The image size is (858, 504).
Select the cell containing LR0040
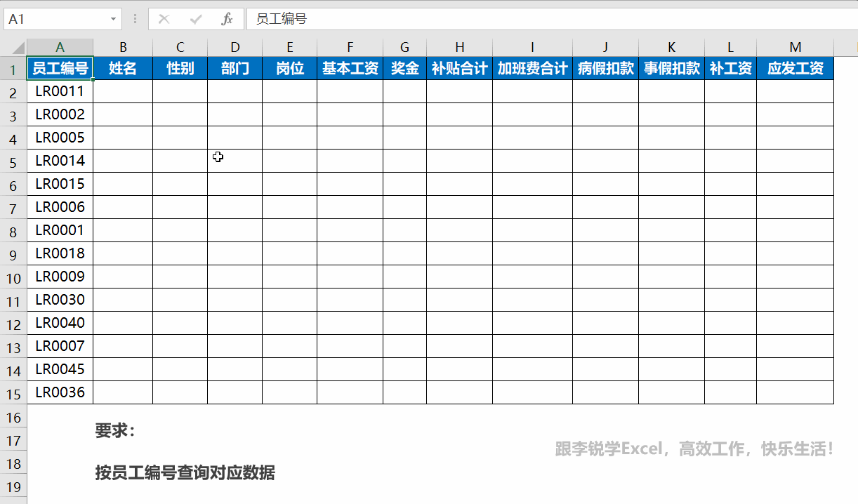(60, 323)
